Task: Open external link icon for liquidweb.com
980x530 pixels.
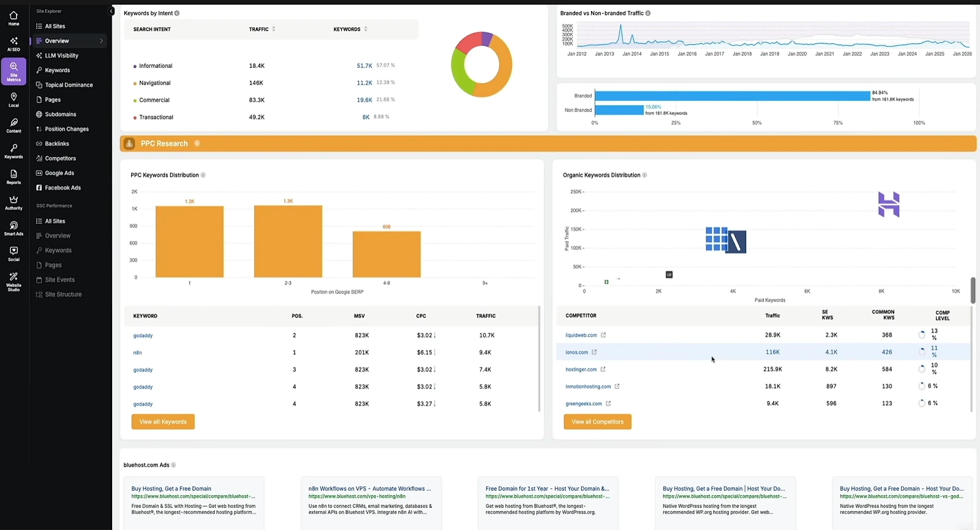Action: coord(603,335)
